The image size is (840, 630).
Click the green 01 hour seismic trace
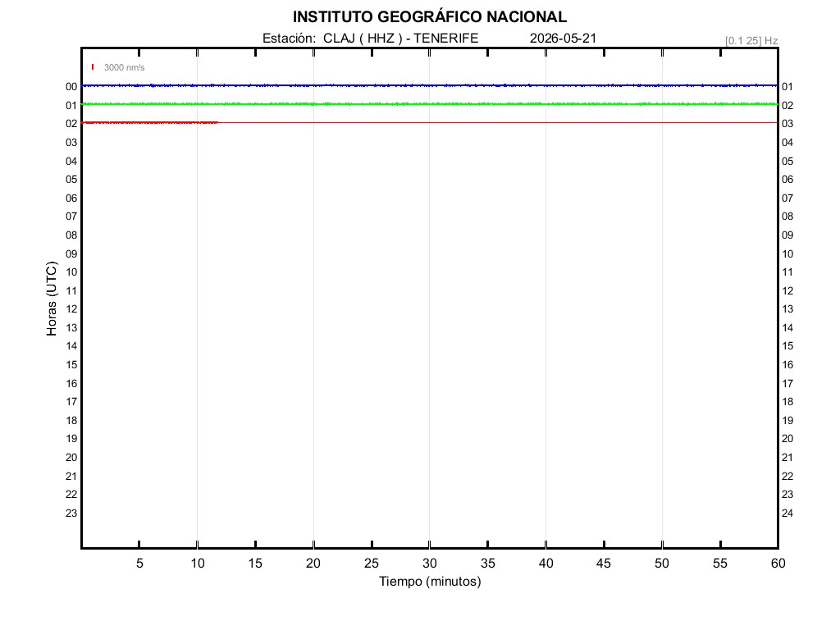click(430, 104)
